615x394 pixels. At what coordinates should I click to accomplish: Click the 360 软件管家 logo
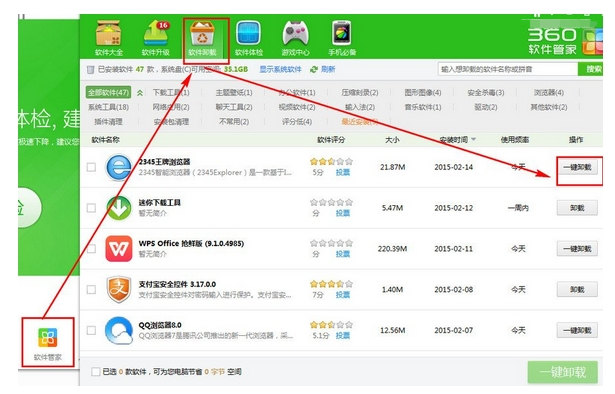point(564,40)
